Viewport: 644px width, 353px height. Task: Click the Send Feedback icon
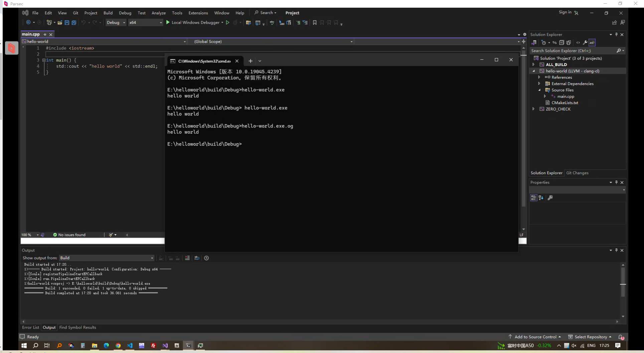623,22
